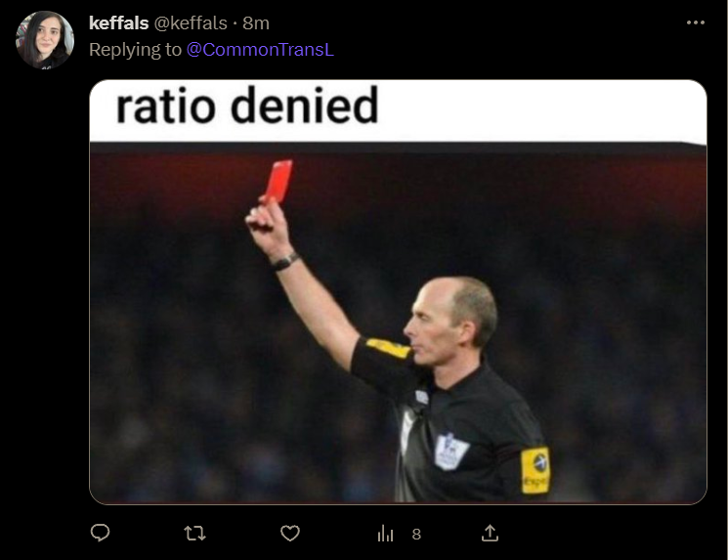Click the white caption banner area beside the text
728x560 pixels.
[541, 110]
